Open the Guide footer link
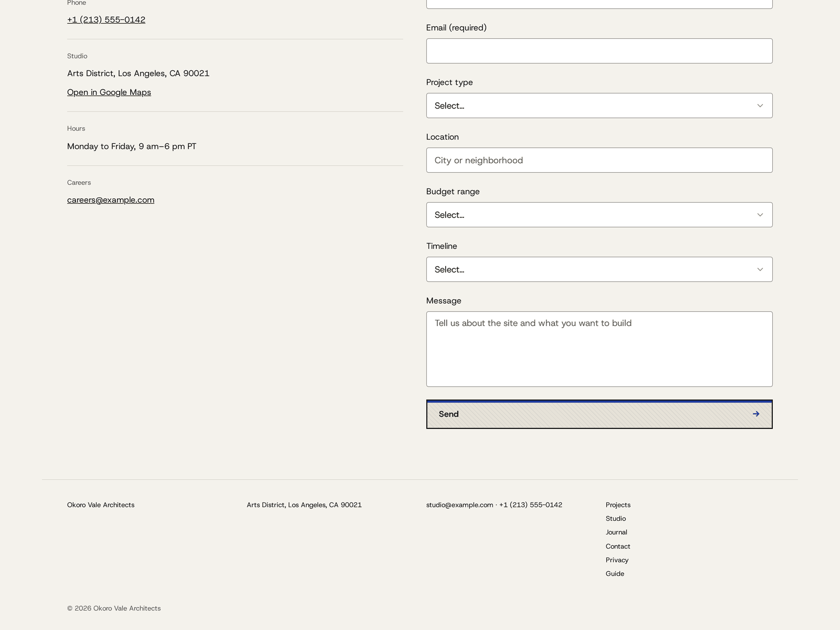 point(615,574)
